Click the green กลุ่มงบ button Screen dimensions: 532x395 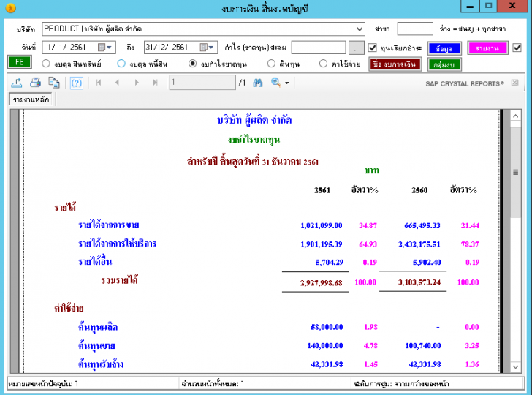(444, 64)
